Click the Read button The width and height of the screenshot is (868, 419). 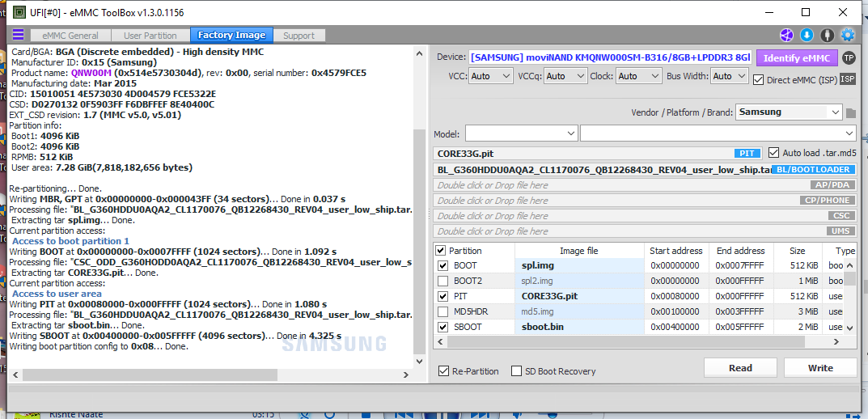tap(740, 368)
